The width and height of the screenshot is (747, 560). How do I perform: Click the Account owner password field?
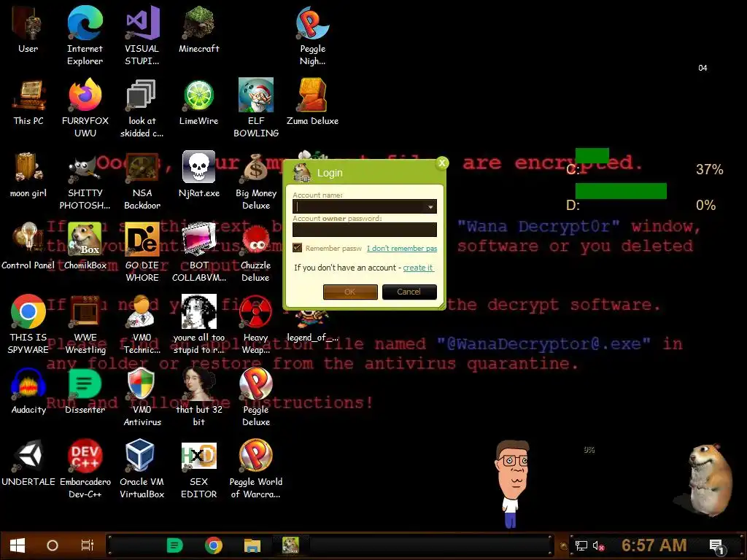click(365, 230)
